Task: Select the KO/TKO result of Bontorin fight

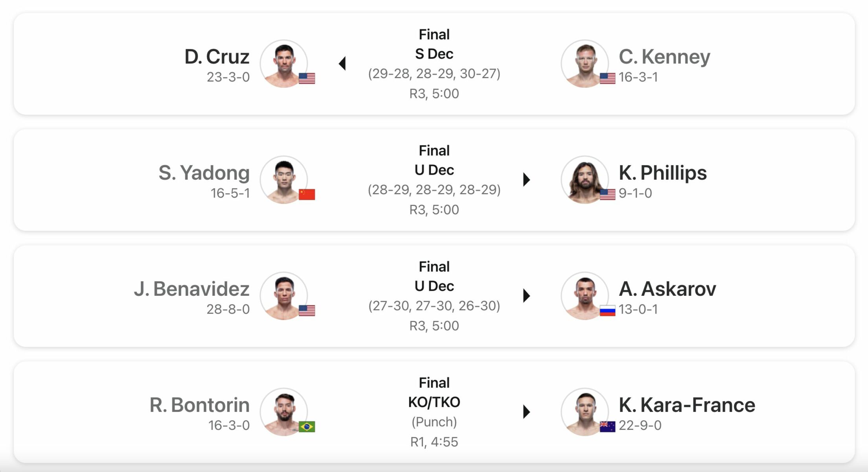Action: coord(434,402)
